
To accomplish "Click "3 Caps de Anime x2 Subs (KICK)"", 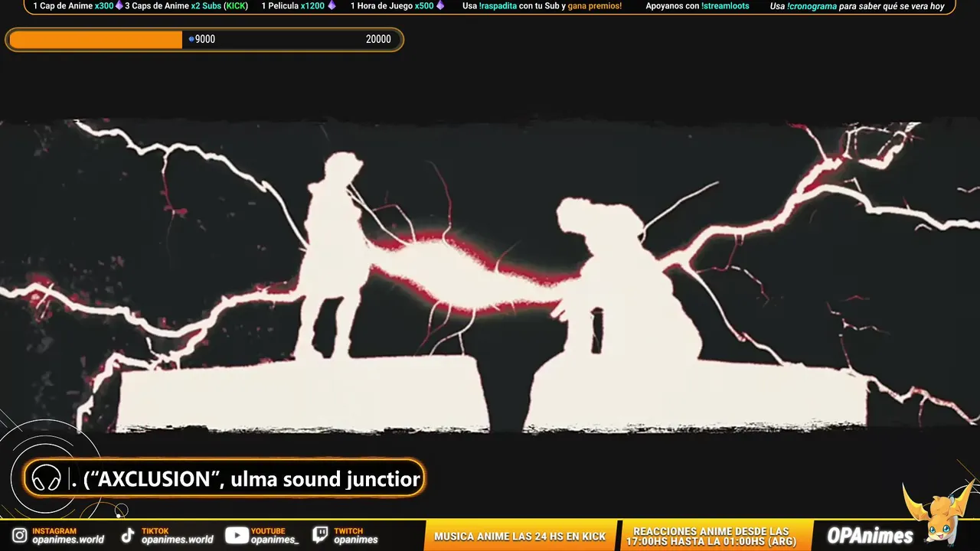I will pyautogui.click(x=186, y=6).
